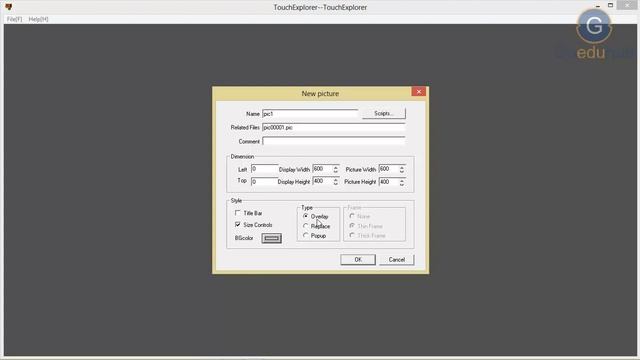The width and height of the screenshot is (640, 360).
Task: Maximize the TouchExplorer window
Action: click(610, 5)
